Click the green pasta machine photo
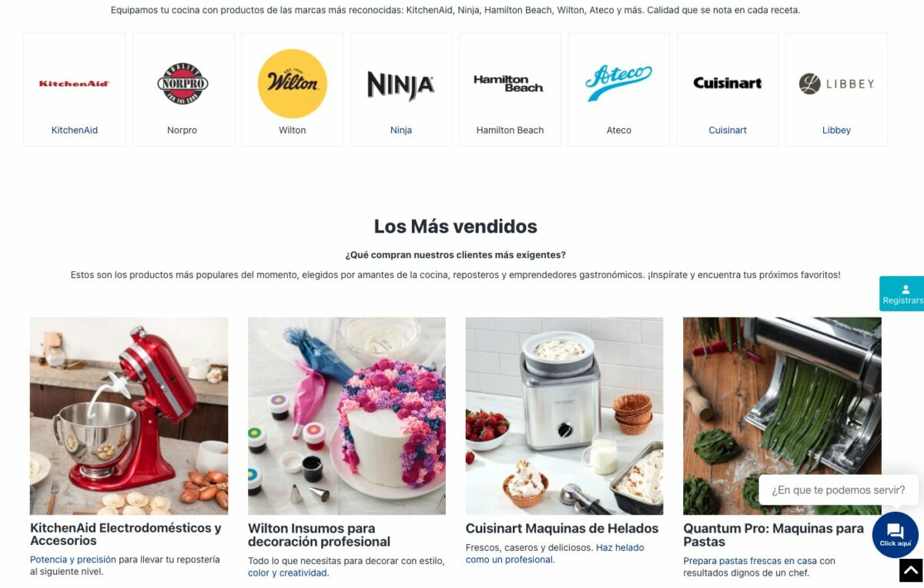The image size is (924, 588). point(782,416)
